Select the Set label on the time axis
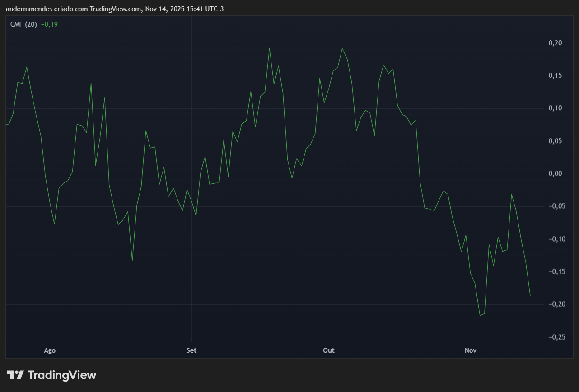The height and width of the screenshot is (392, 579). click(x=191, y=350)
